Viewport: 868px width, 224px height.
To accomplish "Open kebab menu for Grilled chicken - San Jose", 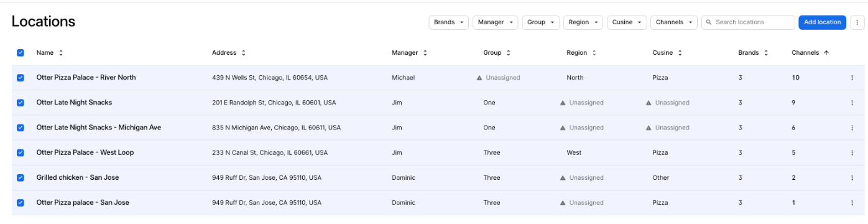I will (852, 178).
